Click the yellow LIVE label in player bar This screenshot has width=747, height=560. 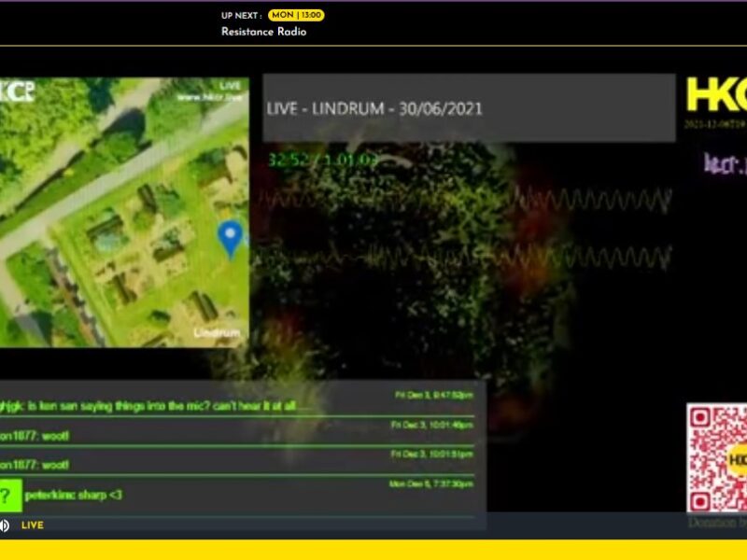[x=33, y=525]
